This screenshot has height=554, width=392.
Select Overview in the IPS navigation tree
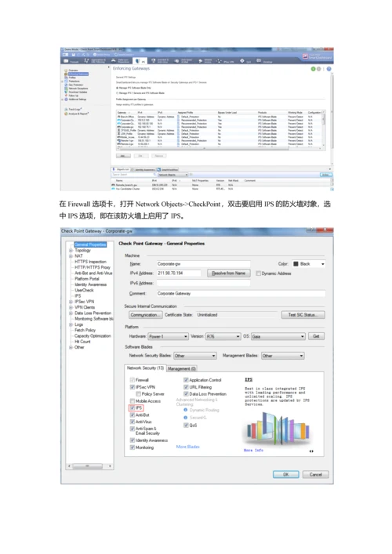[x=73, y=71]
